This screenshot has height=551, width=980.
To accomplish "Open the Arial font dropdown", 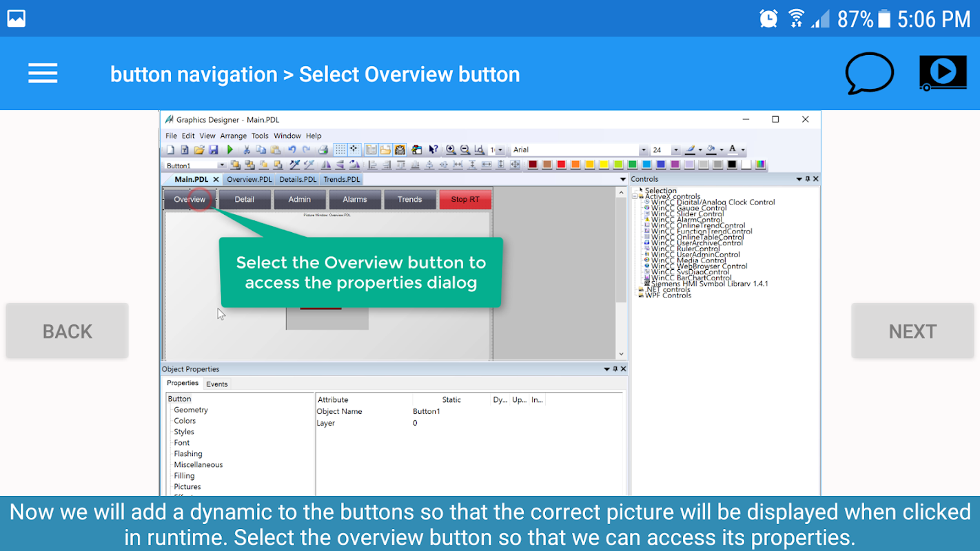I will (644, 150).
